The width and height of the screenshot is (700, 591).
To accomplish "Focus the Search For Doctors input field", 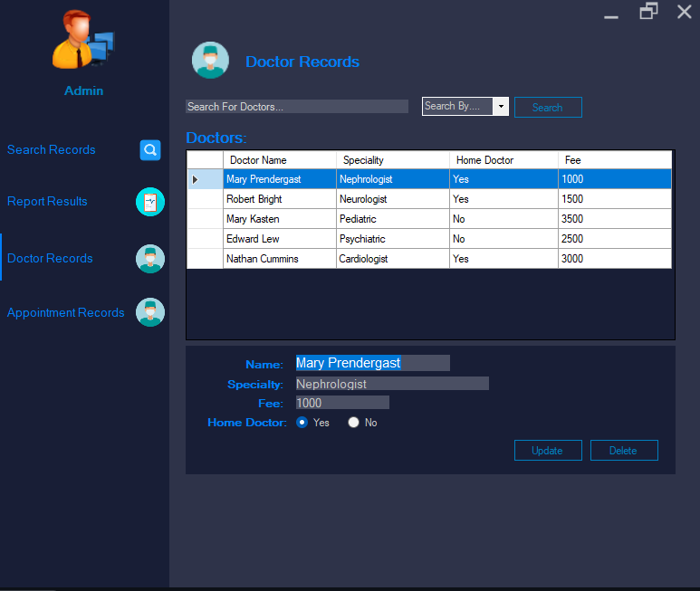I will (x=297, y=107).
